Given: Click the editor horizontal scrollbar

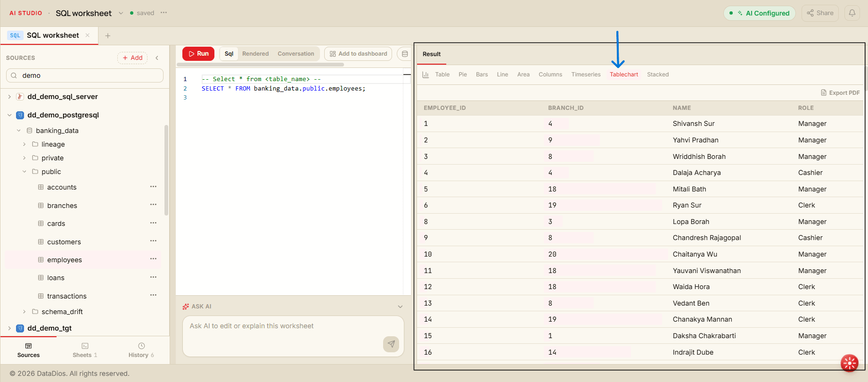Looking at the screenshot, I should [260, 65].
